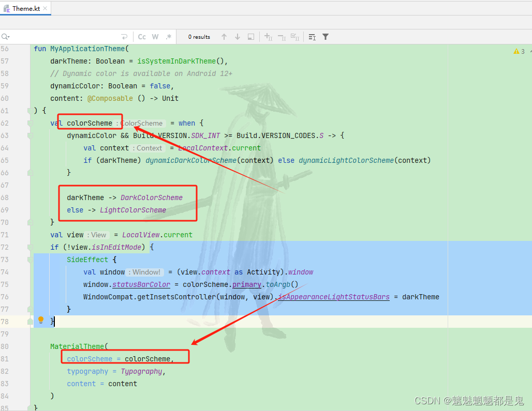Click 'SideEffect' on line 73

(x=87, y=260)
